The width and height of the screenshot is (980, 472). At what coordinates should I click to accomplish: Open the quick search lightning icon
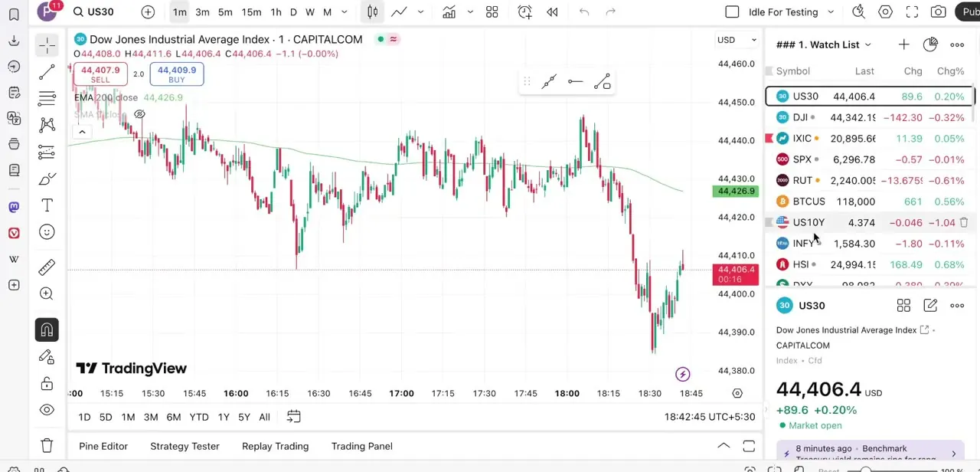tap(859, 11)
